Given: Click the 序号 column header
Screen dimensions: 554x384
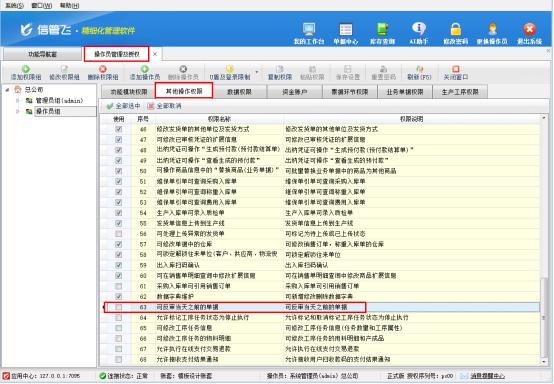Looking at the screenshot, I should [x=143, y=119].
